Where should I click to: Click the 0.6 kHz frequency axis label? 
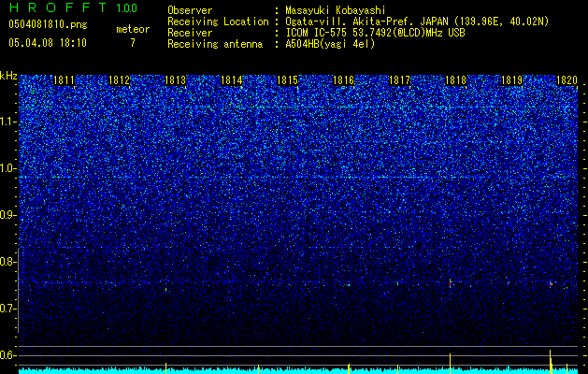8,355
